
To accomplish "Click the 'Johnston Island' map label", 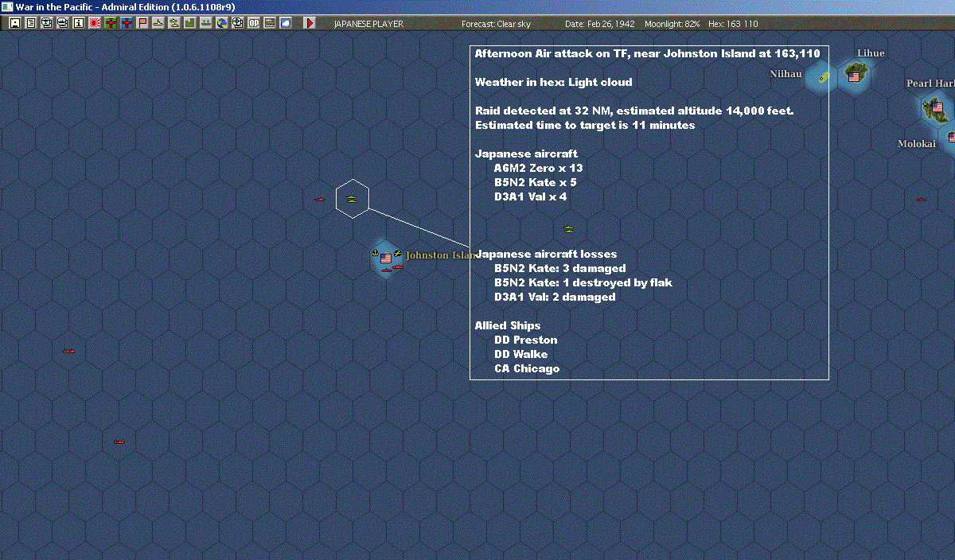I will (x=441, y=255).
